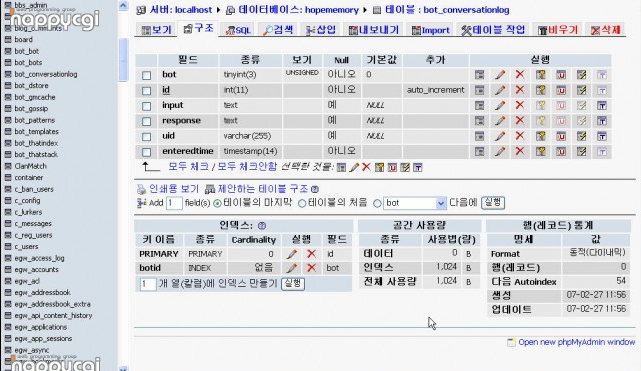Select the after-field radio next to bot dropdown
641x371 pixels.
377,203
